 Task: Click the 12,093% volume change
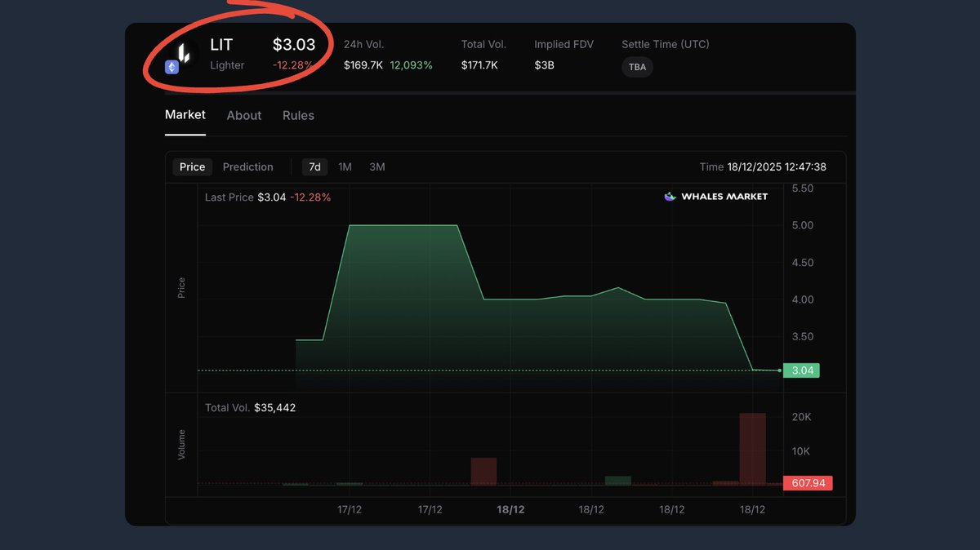point(412,64)
